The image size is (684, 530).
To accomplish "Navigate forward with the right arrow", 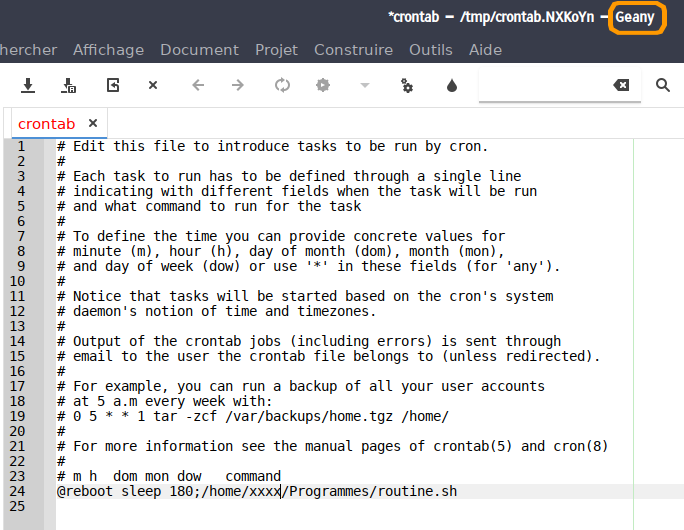I will pos(238,86).
